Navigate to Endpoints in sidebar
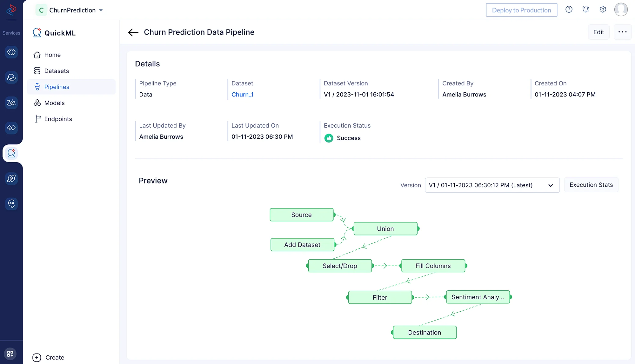The width and height of the screenshot is (635, 364). 58,119
